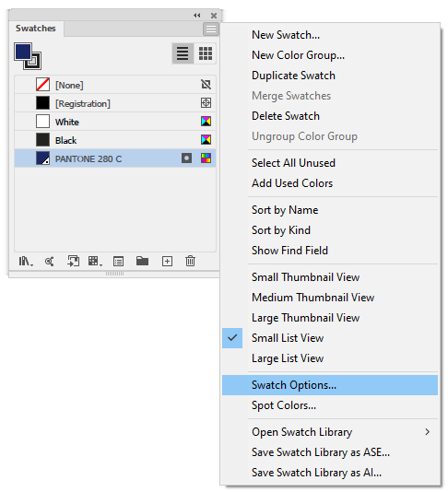Viewport: 448px width, 492px height.
Task: Click Save Swatch Library as ASE...
Action: (x=321, y=452)
